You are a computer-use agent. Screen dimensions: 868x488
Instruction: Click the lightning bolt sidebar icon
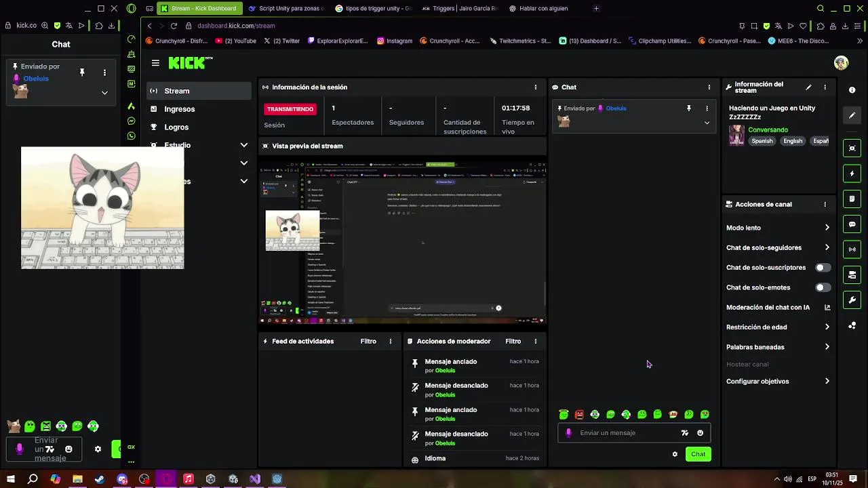[x=852, y=174]
